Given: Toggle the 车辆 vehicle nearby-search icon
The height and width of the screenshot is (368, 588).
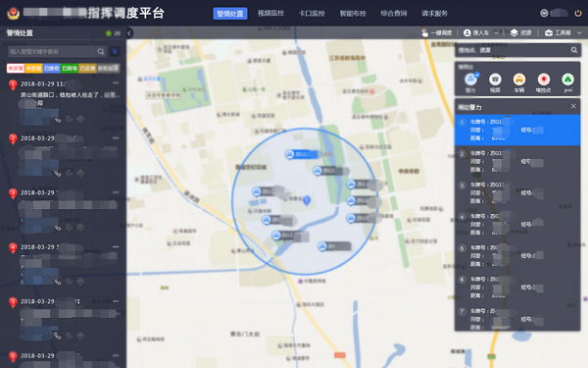Looking at the screenshot, I should pos(519,82).
